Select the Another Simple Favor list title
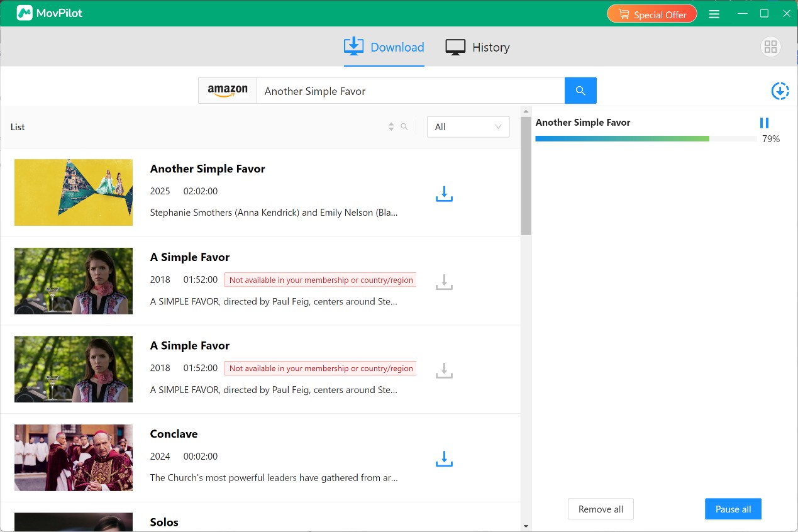798x532 pixels. (x=208, y=169)
